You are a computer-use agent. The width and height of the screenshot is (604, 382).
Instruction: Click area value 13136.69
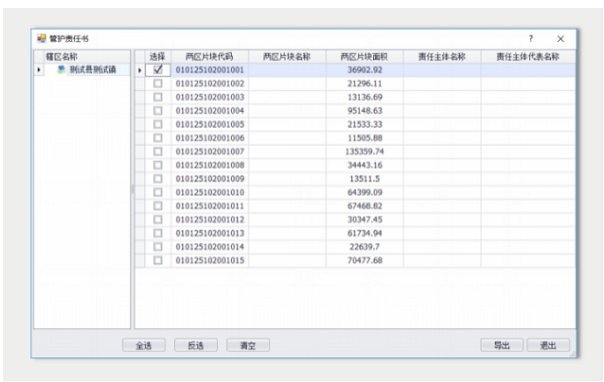[365, 97]
